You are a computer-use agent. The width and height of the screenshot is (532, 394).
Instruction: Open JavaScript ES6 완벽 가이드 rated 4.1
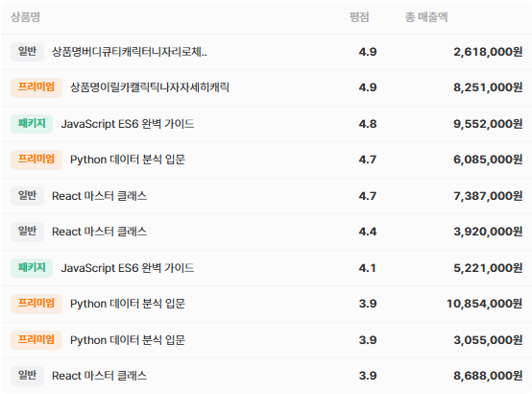coord(128,268)
